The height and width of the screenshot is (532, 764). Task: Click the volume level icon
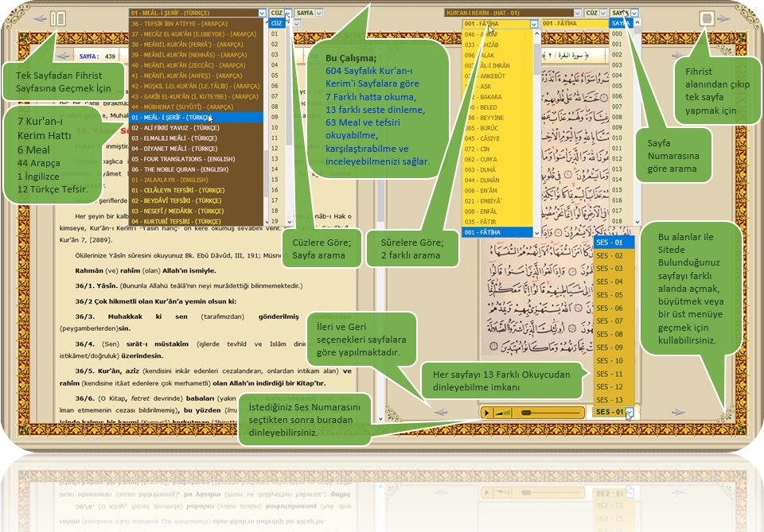point(502,413)
